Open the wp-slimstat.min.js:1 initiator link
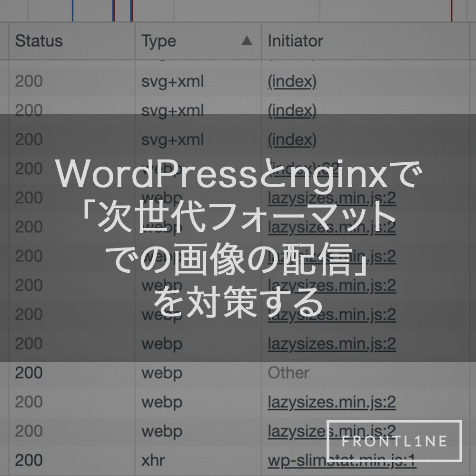The height and width of the screenshot is (476, 476). tap(341, 460)
